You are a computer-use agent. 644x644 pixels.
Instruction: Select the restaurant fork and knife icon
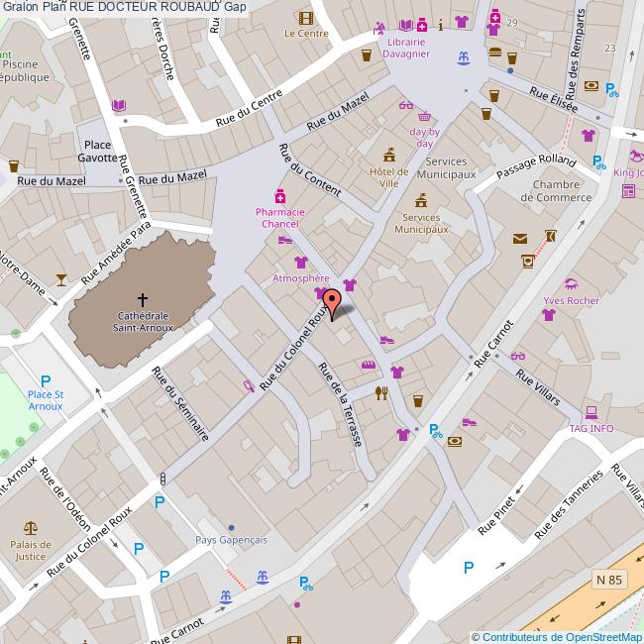[381, 393]
